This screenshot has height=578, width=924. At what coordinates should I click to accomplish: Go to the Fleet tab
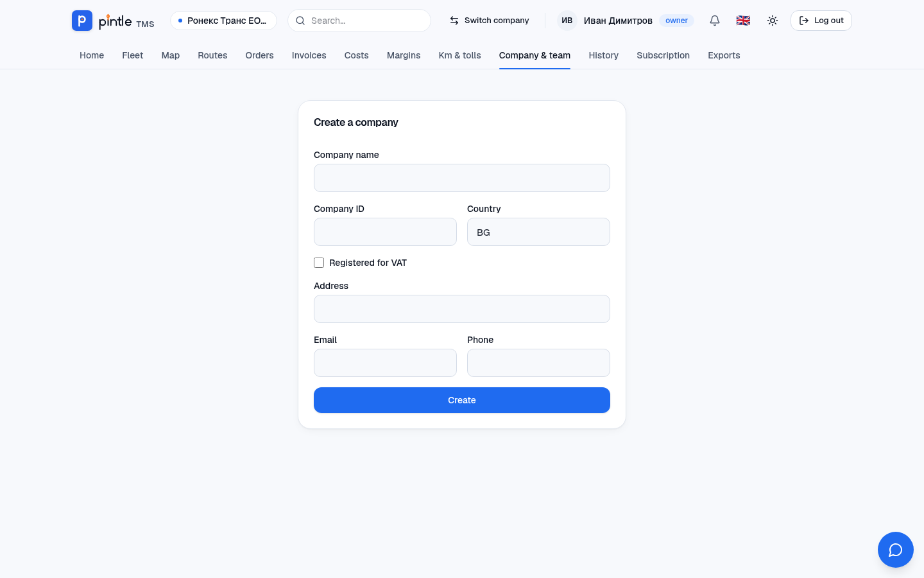[133, 55]
